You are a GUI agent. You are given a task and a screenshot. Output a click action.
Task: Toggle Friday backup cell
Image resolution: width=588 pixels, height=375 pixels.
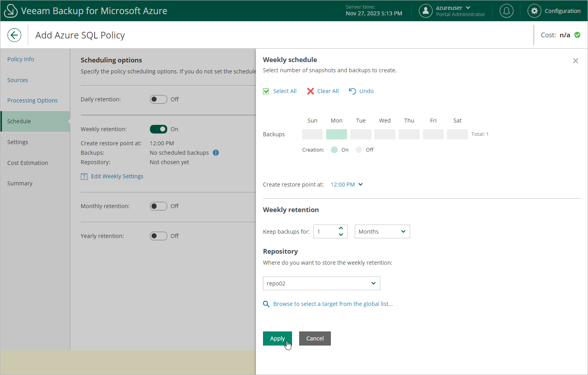[x=433, y=134]
